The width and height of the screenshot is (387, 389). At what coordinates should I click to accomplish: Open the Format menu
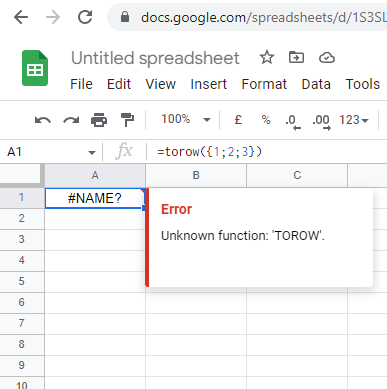coord(264,84)
